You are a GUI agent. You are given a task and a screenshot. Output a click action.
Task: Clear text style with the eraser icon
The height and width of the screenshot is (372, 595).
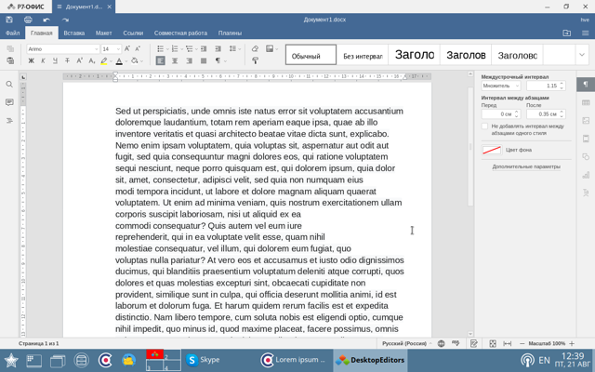point(255,49)
